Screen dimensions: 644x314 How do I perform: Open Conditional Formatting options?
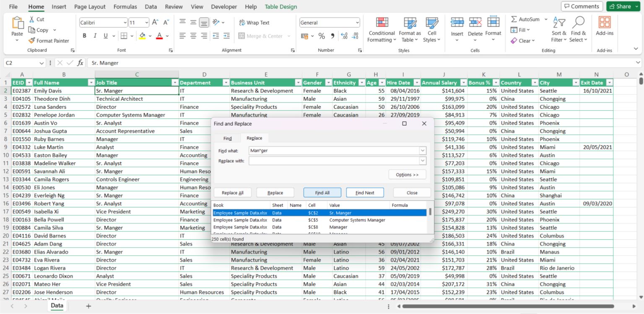381,29
